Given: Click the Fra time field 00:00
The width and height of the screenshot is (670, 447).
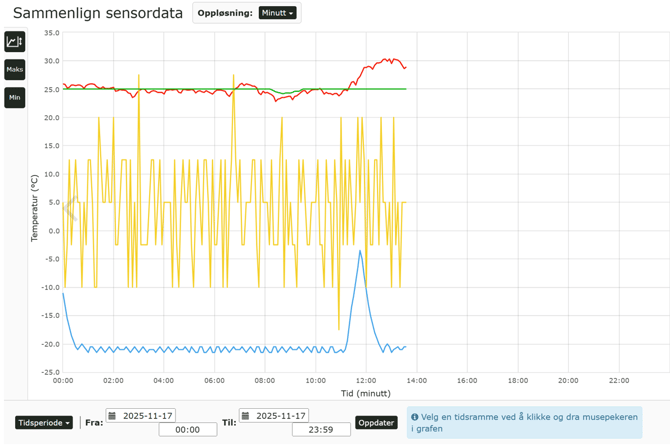Looking at the screenshot, I should coord(187,430).
